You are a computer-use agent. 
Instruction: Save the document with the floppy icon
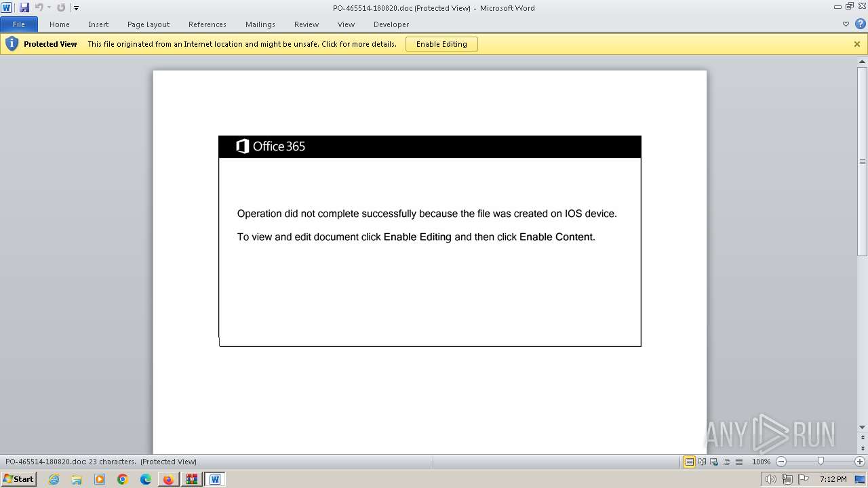click(24, 7)
